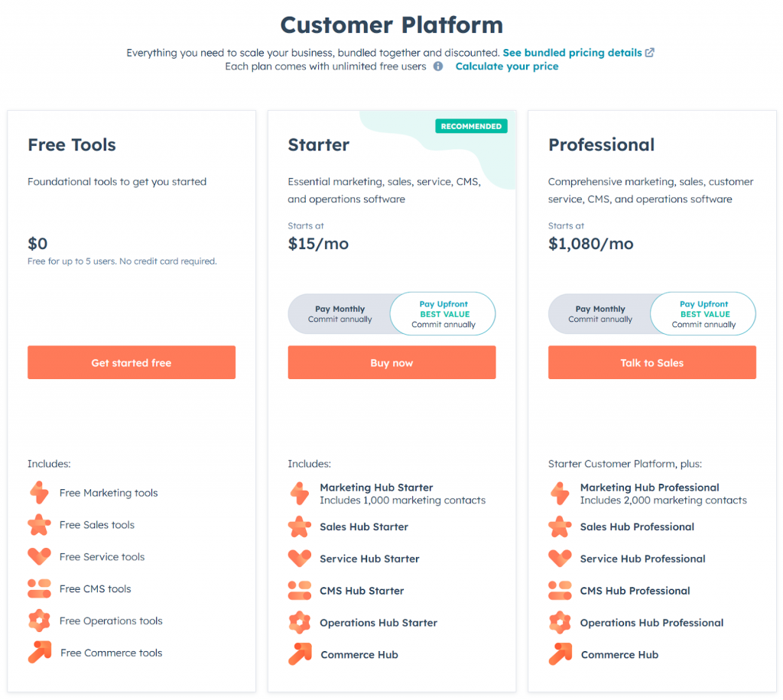This screenshot has height=700, width=783.
Task: Switch Starter plan to Pay Monthly billing
Action: click(x=340, y=313)
